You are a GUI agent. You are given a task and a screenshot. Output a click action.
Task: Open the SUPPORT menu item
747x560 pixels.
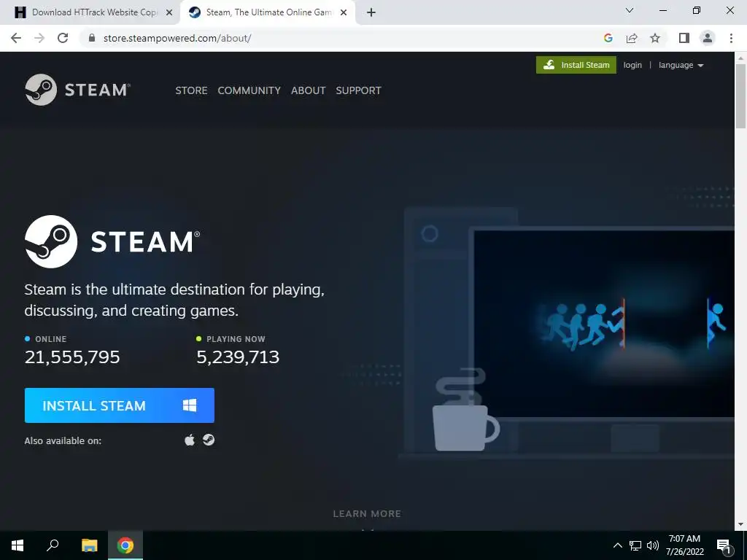pos(358,90)
